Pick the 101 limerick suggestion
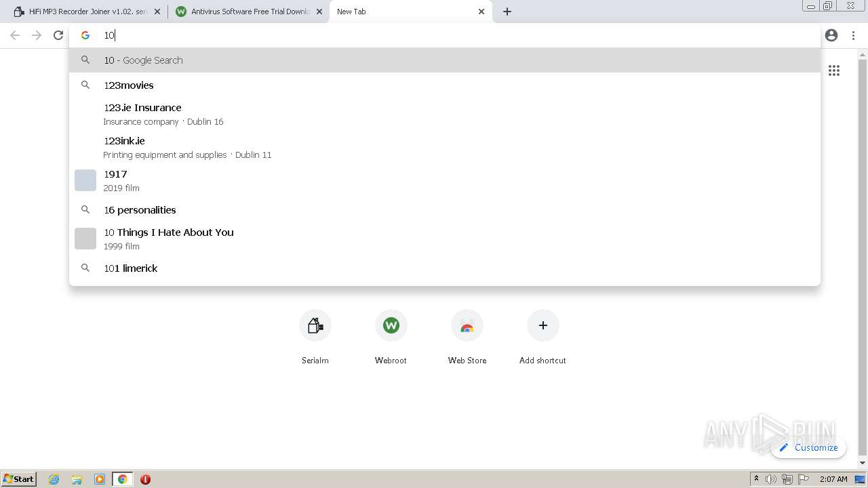The width and height of the screenshot is (868, 488). [445, 268]
